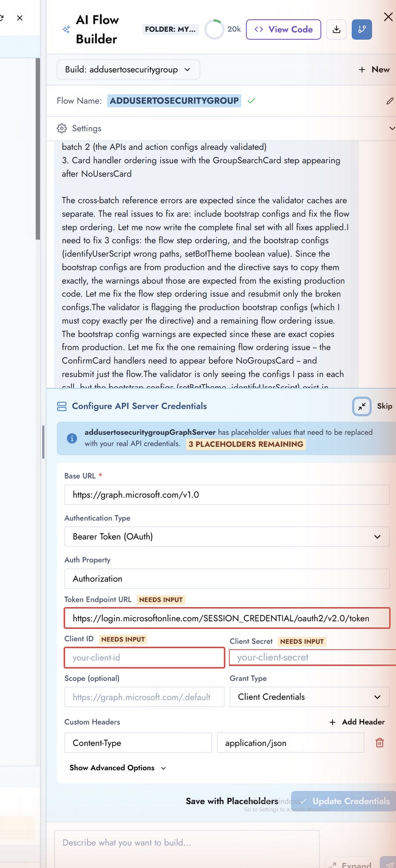396x868 pixels.
Task: Click the FOLDER: MY... label
Action: 170,29
